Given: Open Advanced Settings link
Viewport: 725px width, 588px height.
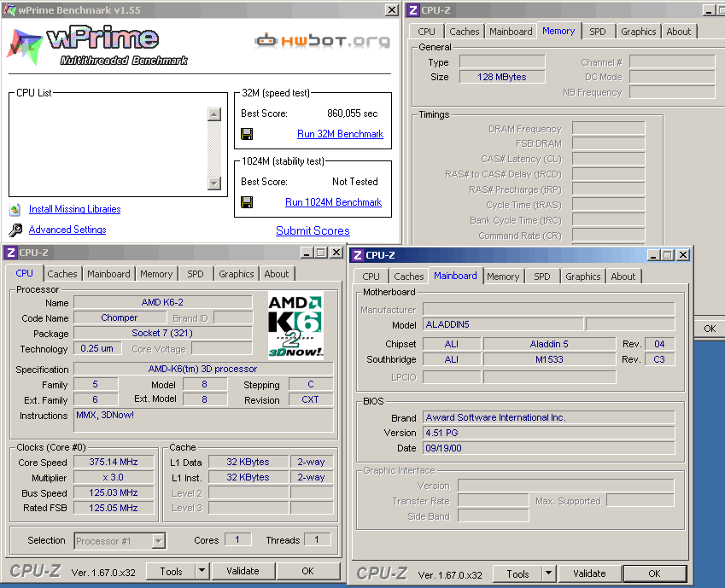Looking at the screenshot, I should point(67,230).
